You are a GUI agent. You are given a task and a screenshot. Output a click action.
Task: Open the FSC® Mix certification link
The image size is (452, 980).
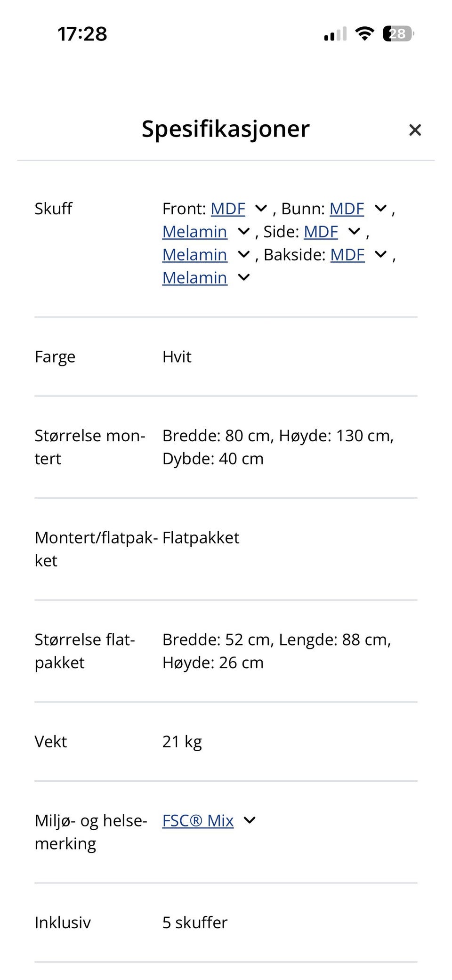[197, 820]
